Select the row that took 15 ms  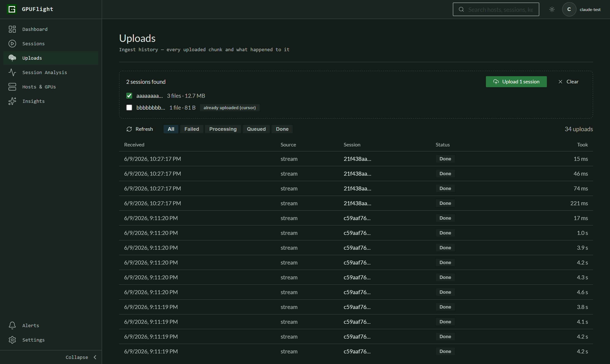click(x=356, y=159)
